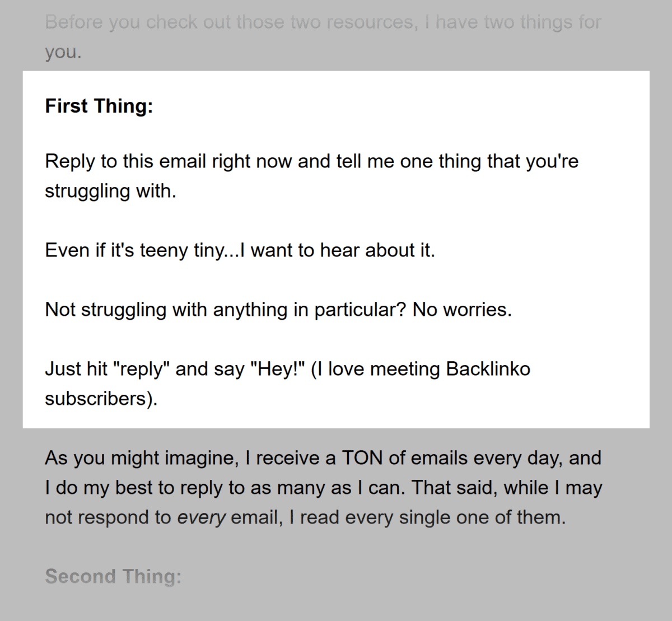Click the words 'struggling with.' on the second line
This screenshot has height=621, width=672.
(110, 191)
